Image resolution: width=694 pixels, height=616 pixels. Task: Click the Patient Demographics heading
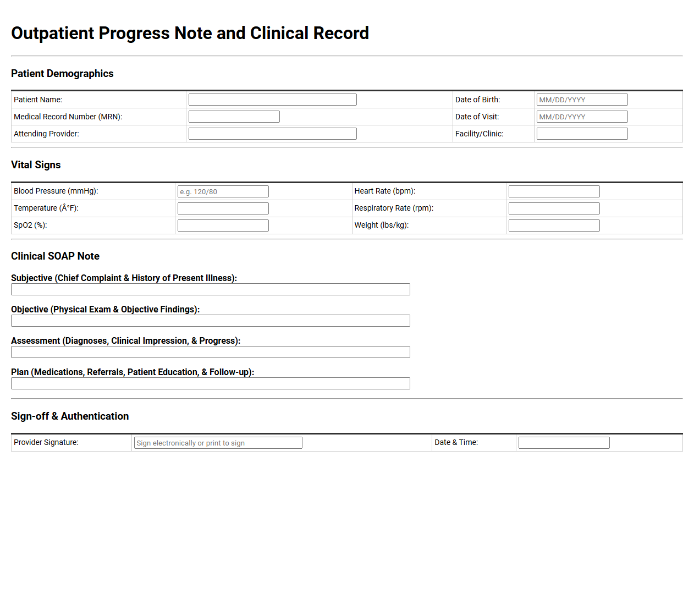pyautogui.click(x=62, y=74)
